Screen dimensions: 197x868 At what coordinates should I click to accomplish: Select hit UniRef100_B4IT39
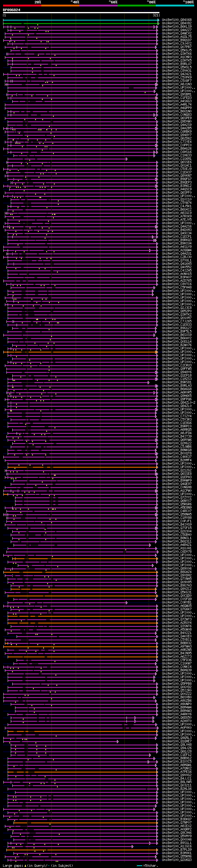176,436
